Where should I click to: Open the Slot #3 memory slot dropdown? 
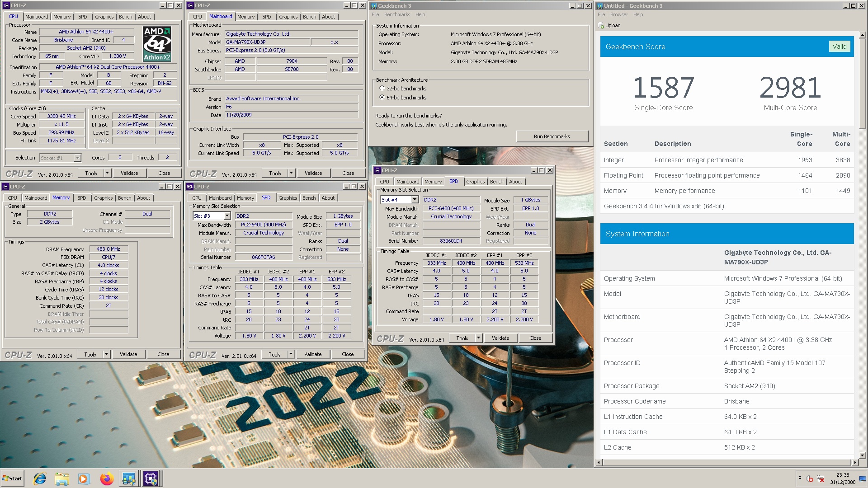tap(227, 216)
